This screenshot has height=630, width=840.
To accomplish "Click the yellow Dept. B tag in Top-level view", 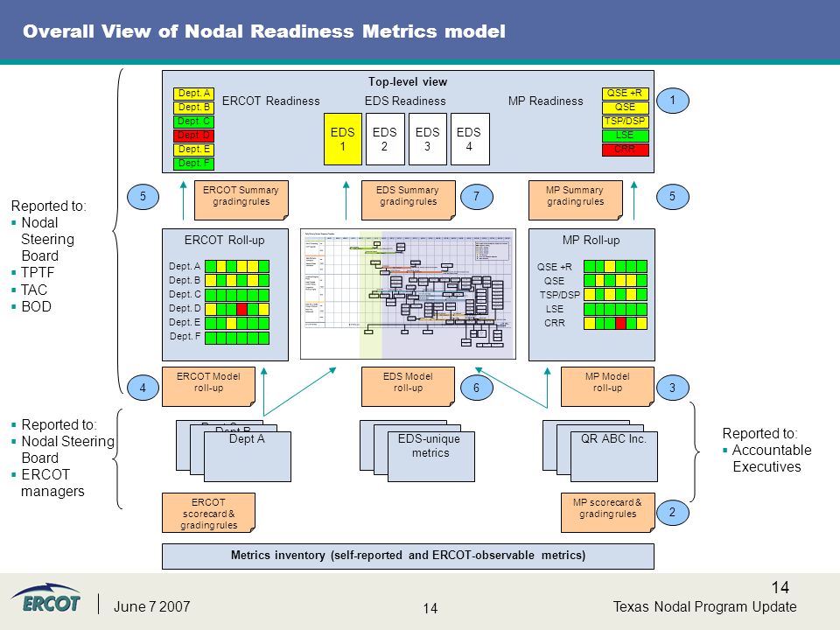I will 193,108.
